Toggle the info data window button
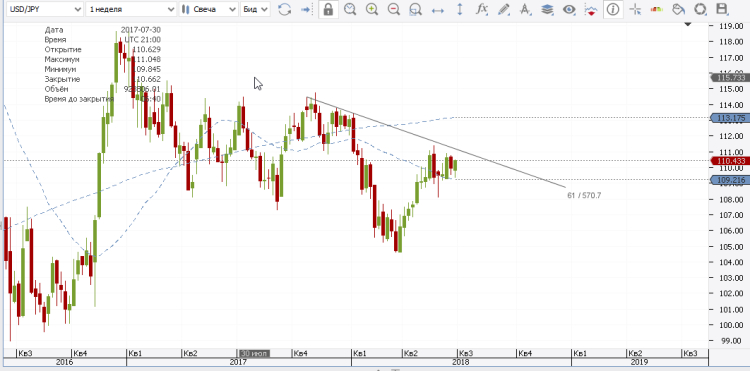The width and height of the screenshot is (750, 371). click(x=613, y=9)
